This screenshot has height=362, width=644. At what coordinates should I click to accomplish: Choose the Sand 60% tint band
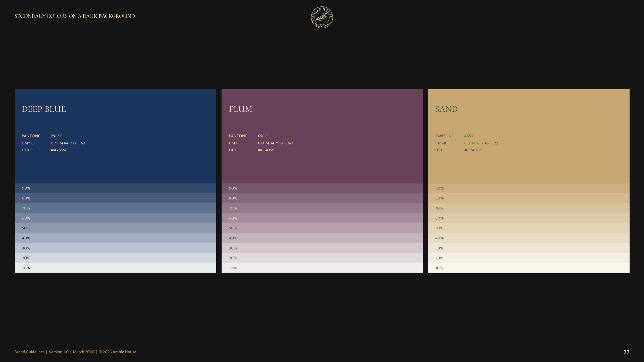pyautogui.click(x=529, y=218)
